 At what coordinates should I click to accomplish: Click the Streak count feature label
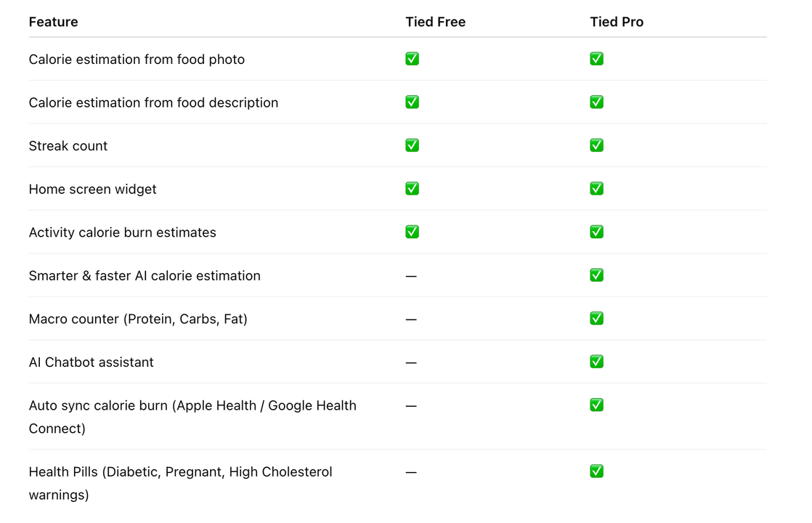tap(68, 146)
